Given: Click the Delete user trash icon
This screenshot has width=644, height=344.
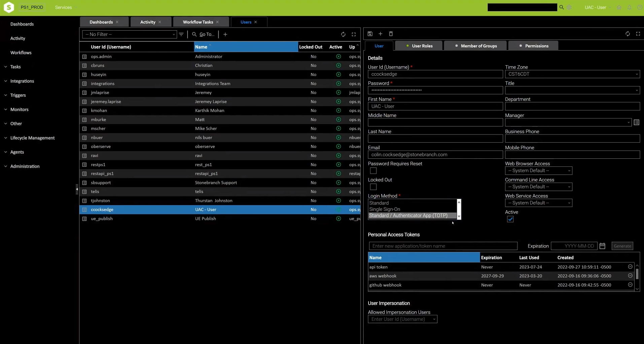Looking at the screenshot, I should 391,34.
